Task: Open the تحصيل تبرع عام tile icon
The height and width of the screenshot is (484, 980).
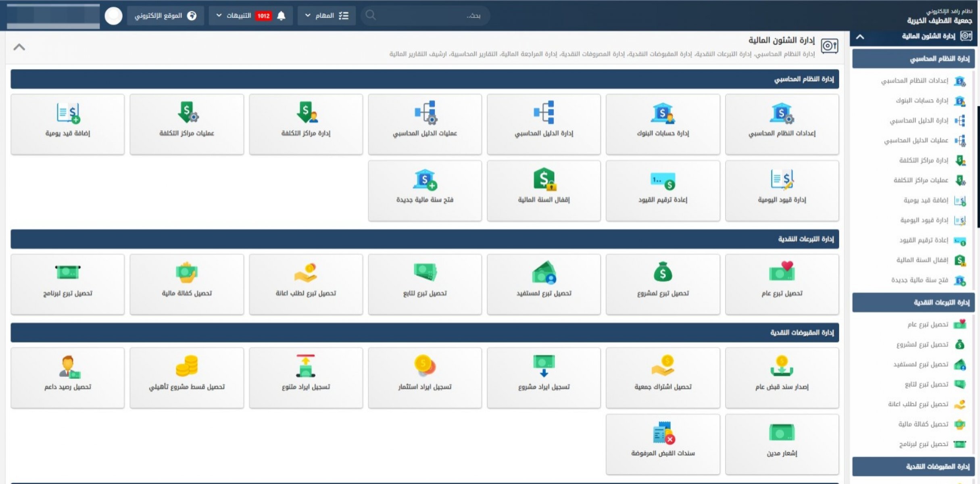Action: click(782, 272)
